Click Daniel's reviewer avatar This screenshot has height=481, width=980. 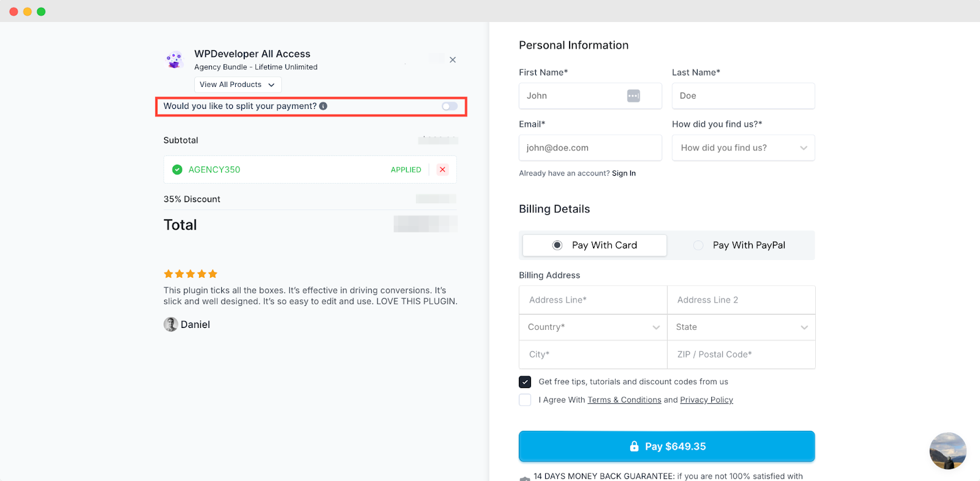[170, 324]
